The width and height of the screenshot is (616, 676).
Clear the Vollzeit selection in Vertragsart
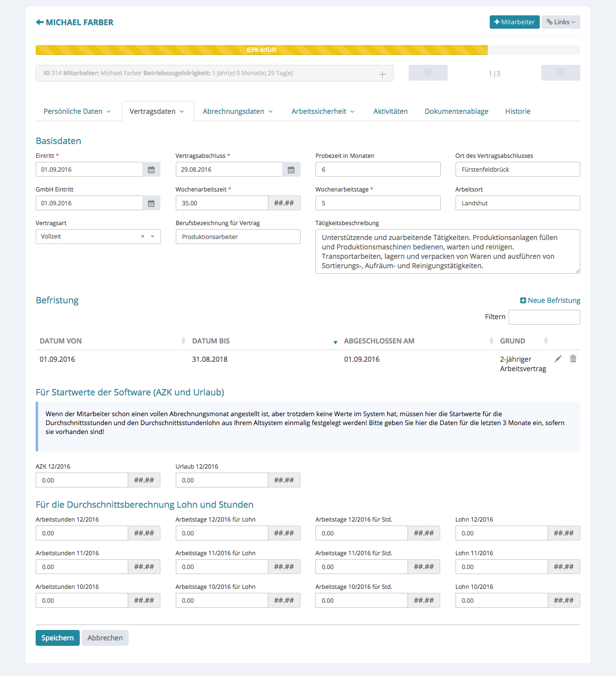[x=143, y=237]
